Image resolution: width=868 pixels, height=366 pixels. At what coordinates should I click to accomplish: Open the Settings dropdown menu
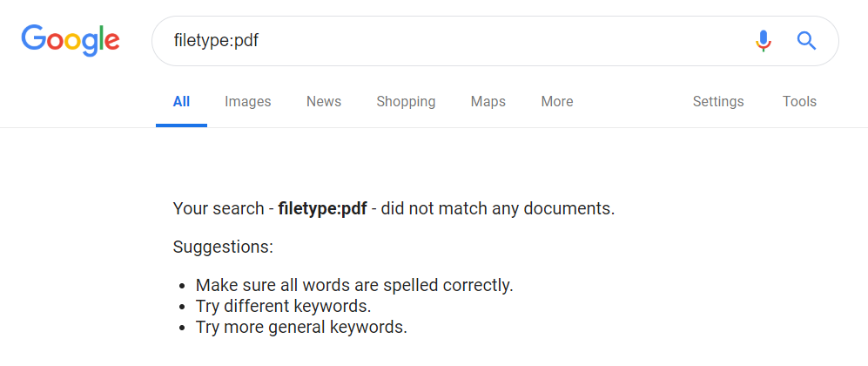[718, 101]
